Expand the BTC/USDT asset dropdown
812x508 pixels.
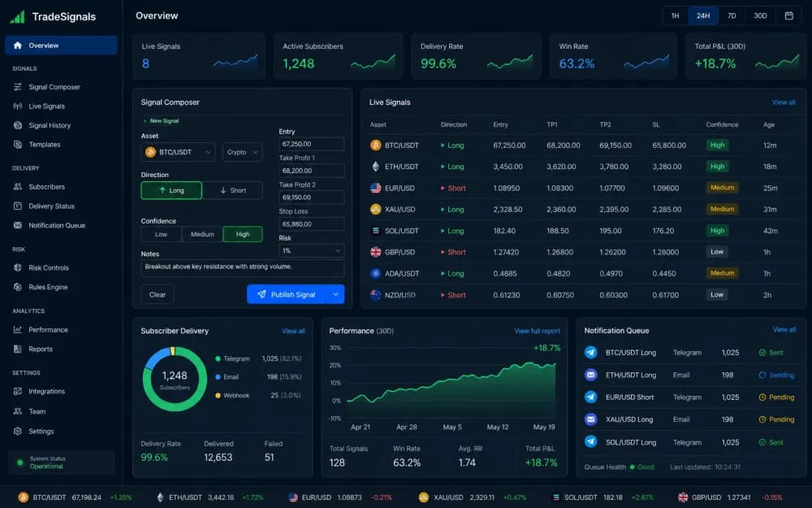(178, 152)
